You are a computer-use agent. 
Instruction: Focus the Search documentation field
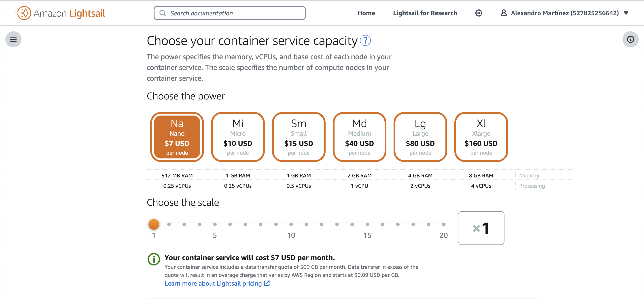(233, 13)
